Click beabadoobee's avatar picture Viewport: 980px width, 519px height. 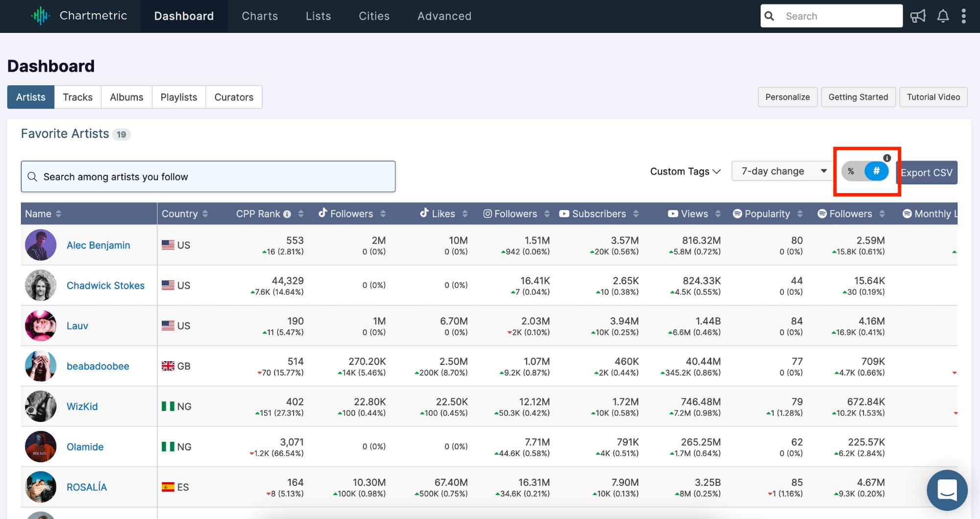click(x=41, y=366)
